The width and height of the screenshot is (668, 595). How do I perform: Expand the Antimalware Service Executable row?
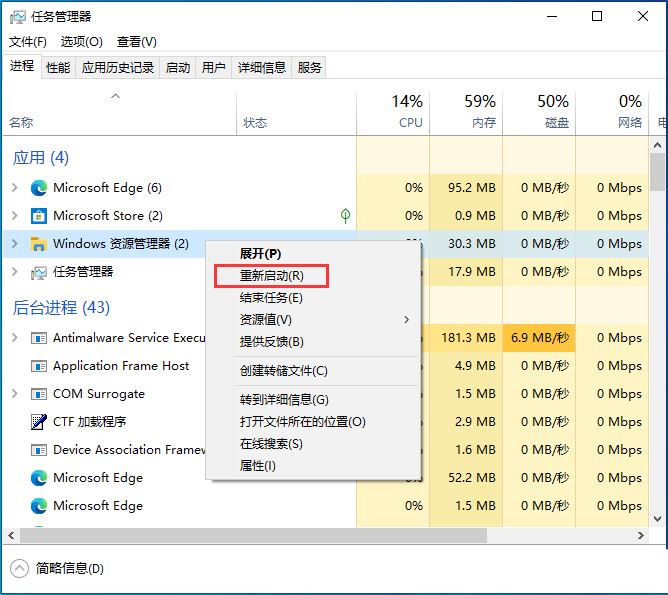point(15,338)
